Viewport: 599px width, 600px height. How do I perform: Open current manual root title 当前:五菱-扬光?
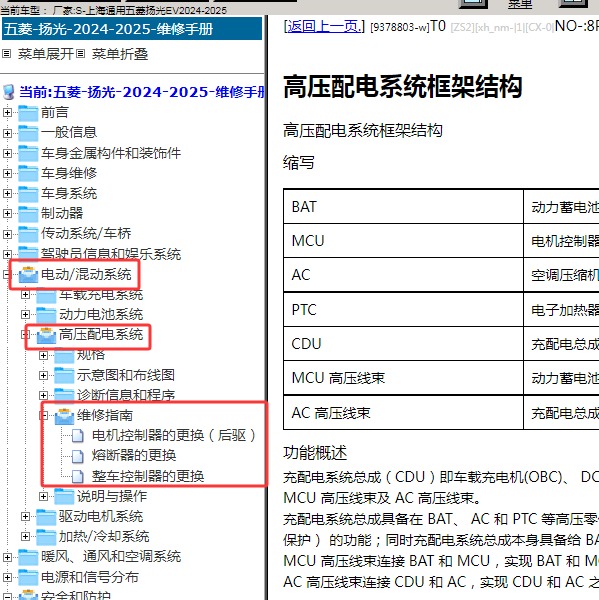[x=142, y=92]
